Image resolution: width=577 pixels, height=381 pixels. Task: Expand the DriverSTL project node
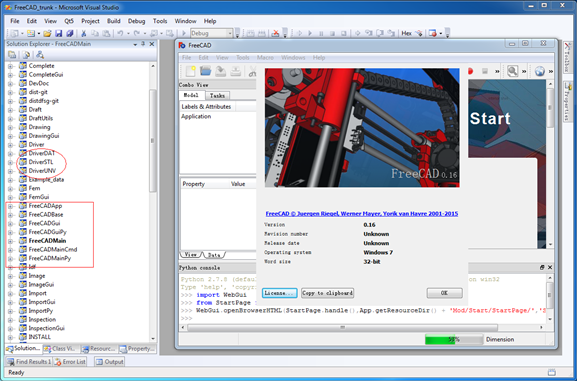pos(10,162)
